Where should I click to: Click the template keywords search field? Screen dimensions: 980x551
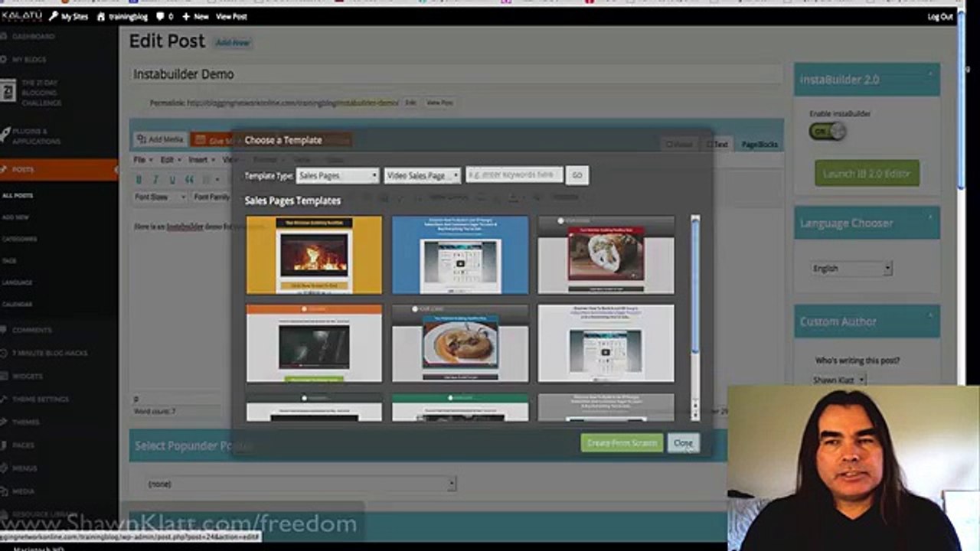point(514,175)
